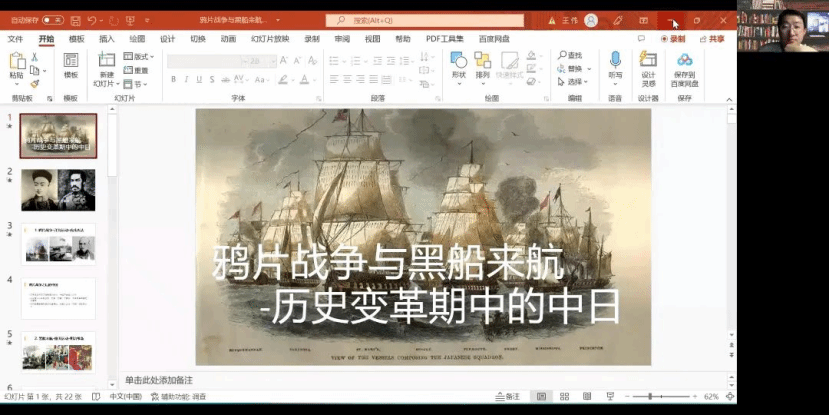Select the Format Painter brush icon
Image resolution: width=830 pixels, height=415 pixels.
pyautogui.click(x=34, y=84)
